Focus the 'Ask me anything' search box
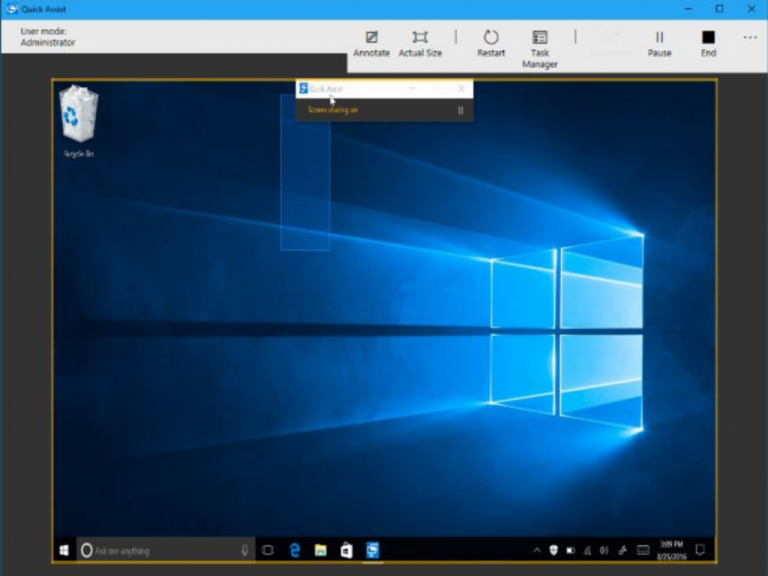Image resolution: width=768 pixels, height=576 pixels. (166, 551)
